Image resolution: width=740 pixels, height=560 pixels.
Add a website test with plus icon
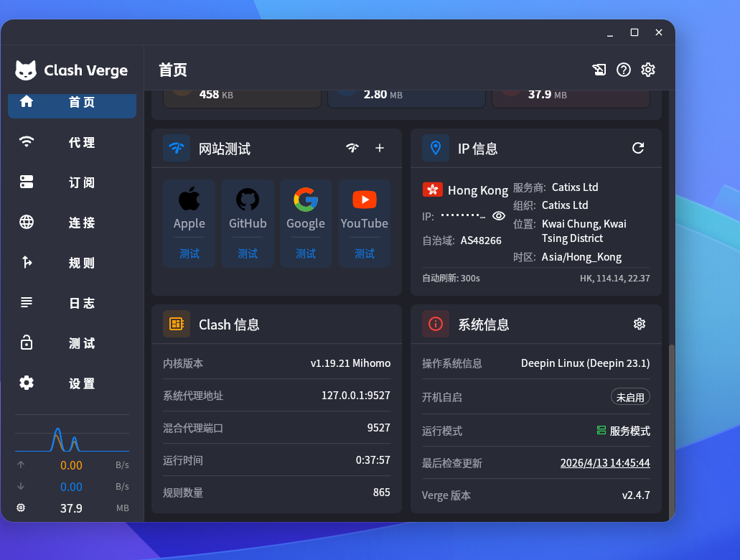coord(380,149)
